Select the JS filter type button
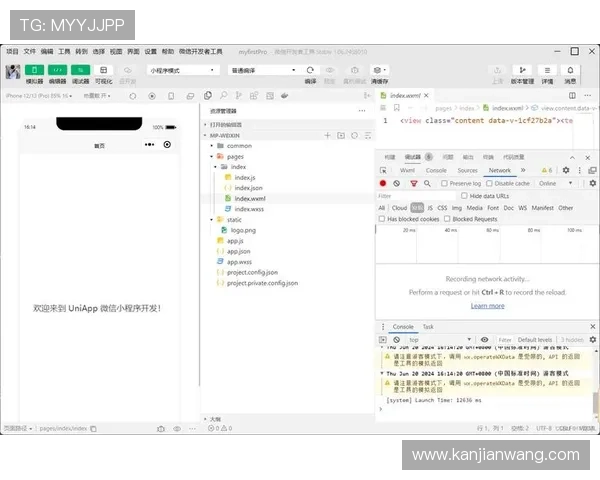The image size is (600, 480). 430,208
